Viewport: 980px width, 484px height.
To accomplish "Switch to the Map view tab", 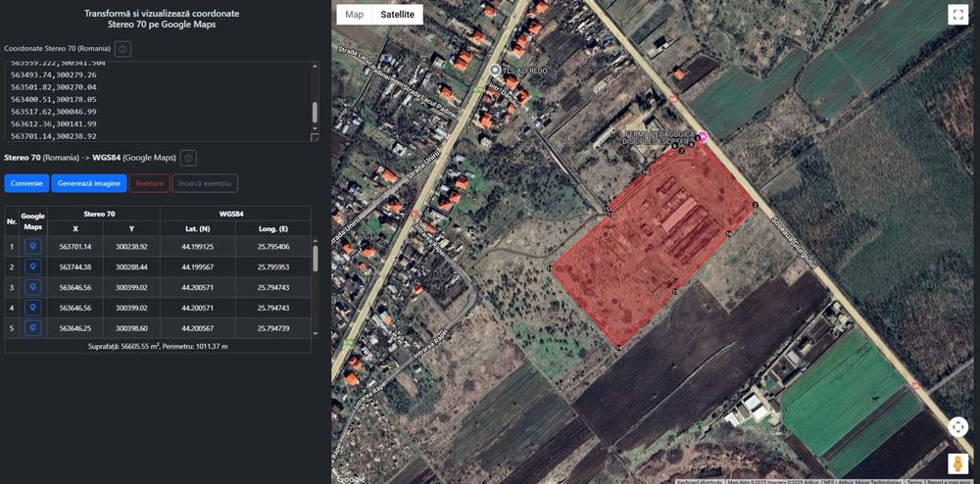I will coord(355,15).
